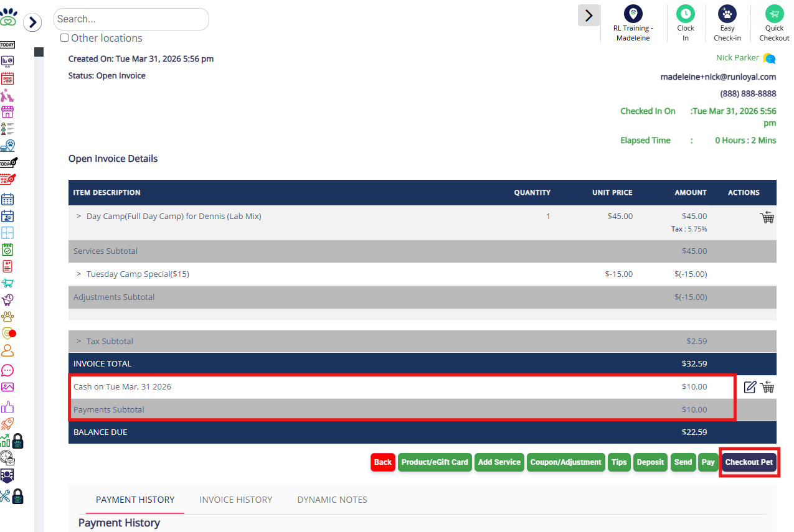The height and width of the screenshot is (532, 794).
Task: Click the Balance Due amount $22.59
Action: point(694,432)
